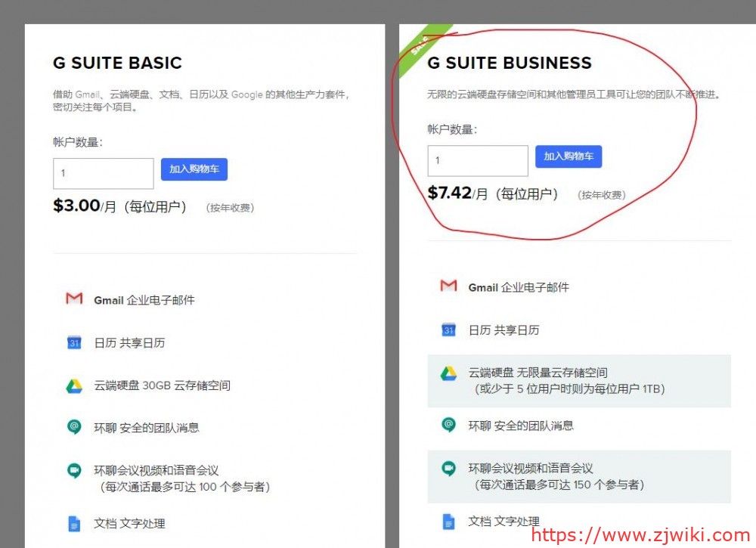Focus the account quantity field for G Suite Business
Screen dimensions: 756x548
[478, 160]
